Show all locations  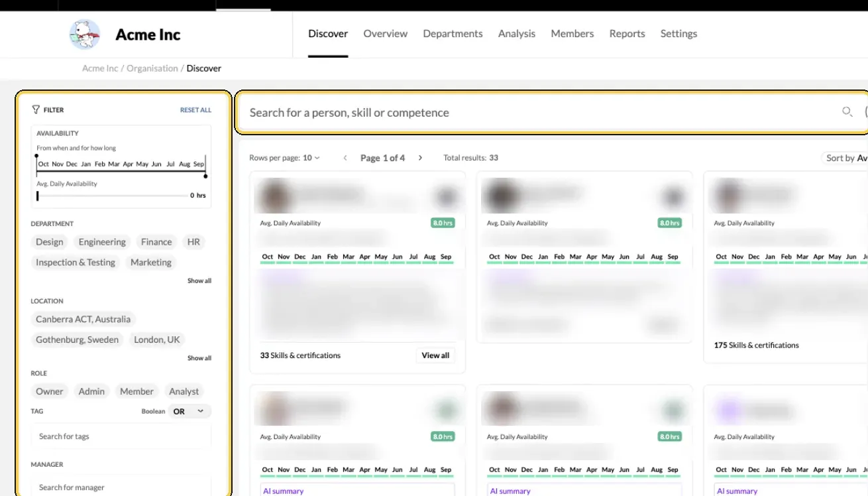199,358
